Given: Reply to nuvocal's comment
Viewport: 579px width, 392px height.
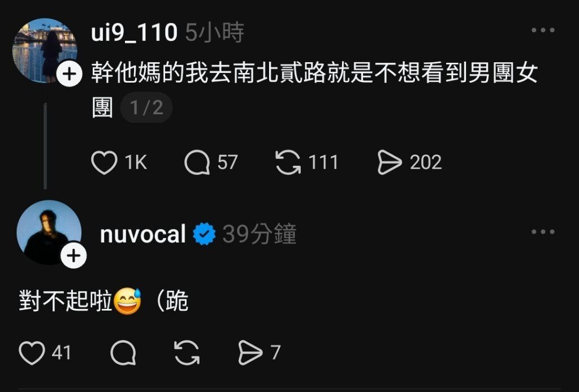Looking at the screenshot, I should pyautogui.click(x=123, y=353).
